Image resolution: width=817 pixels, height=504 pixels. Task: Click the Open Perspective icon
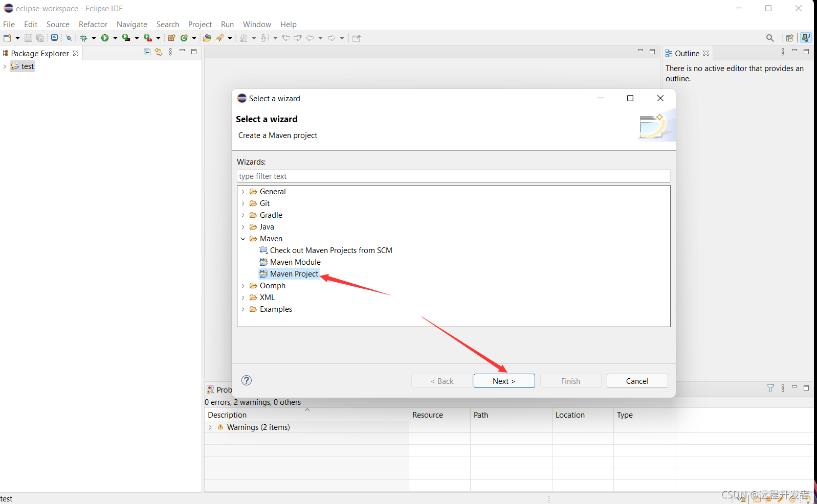click(x=790, y=38)
